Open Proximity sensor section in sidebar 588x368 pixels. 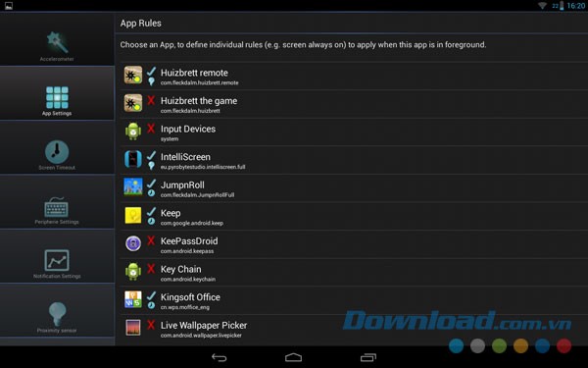(x=57, y=310)
